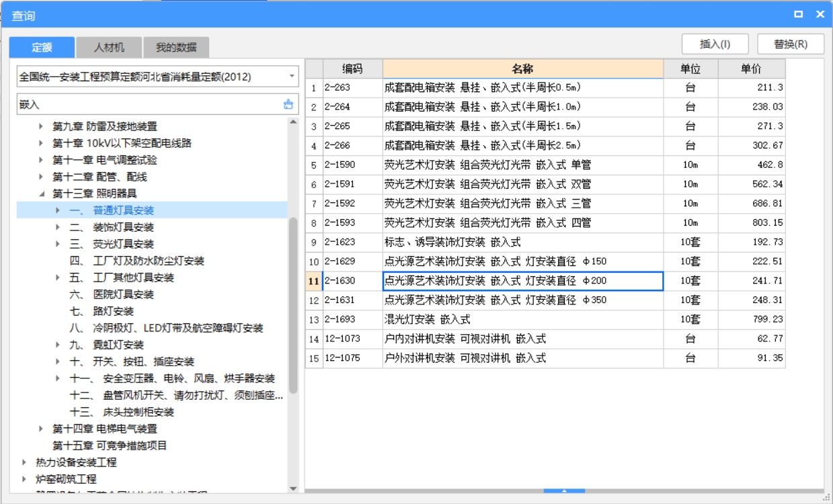Select 四、工厂灯及防水防尘灯安装
This screenshot has width=833, height=504.
point(136,261)
